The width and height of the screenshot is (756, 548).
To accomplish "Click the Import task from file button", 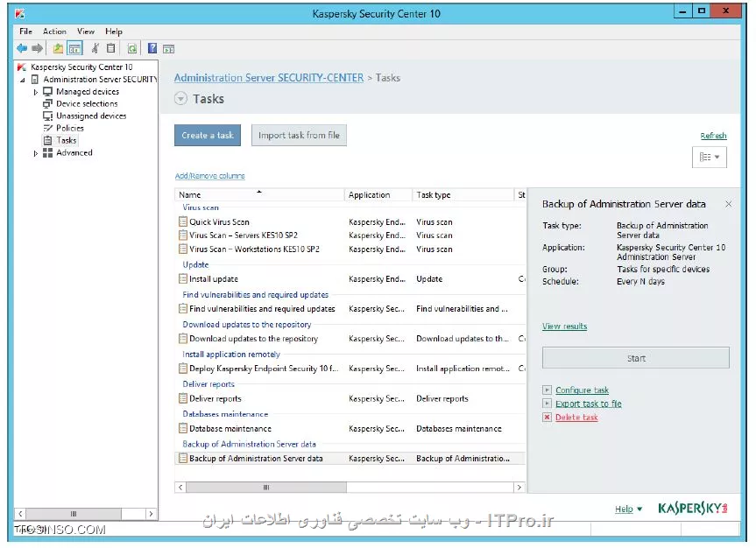I will coord(299,136).
